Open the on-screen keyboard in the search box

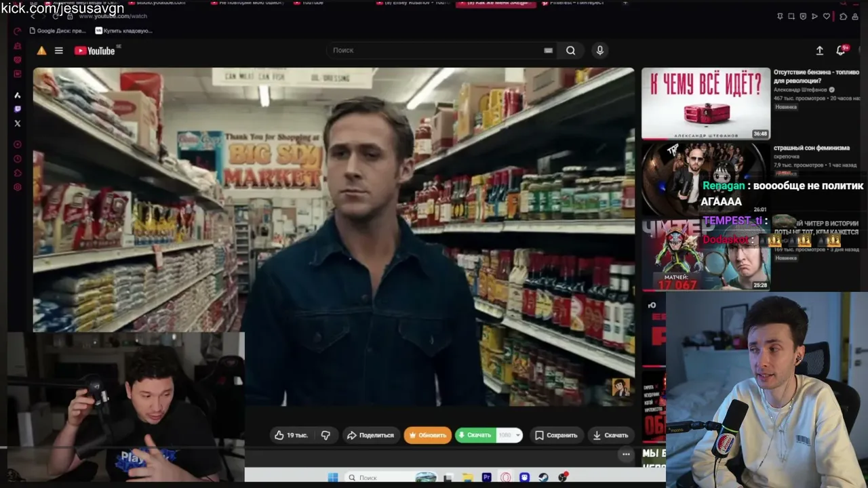point(548,50)
